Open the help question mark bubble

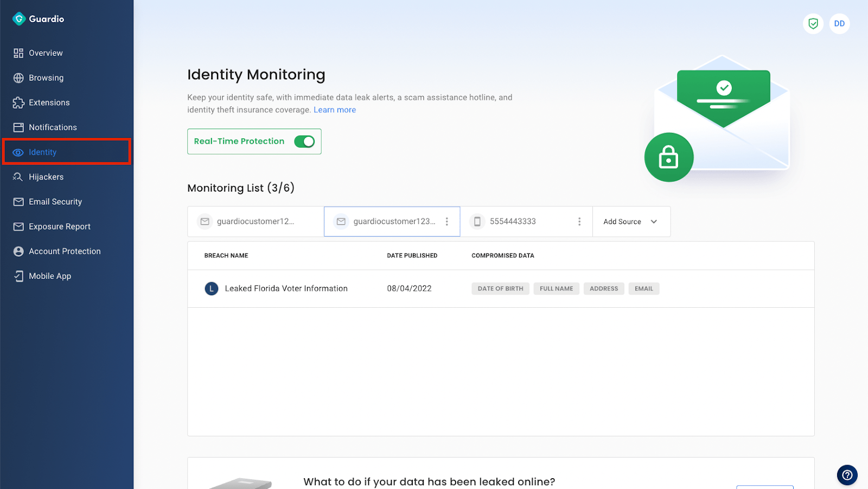tap(847, 475)
